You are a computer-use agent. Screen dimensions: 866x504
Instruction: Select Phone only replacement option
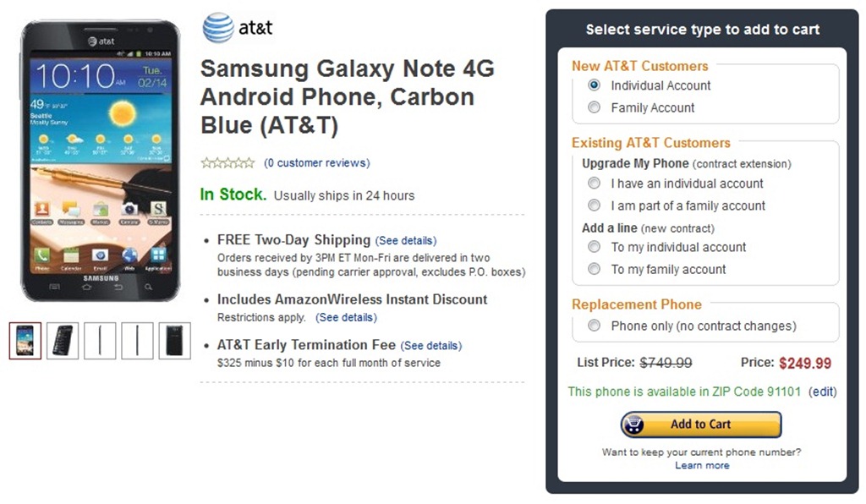(x=595, y=326)
